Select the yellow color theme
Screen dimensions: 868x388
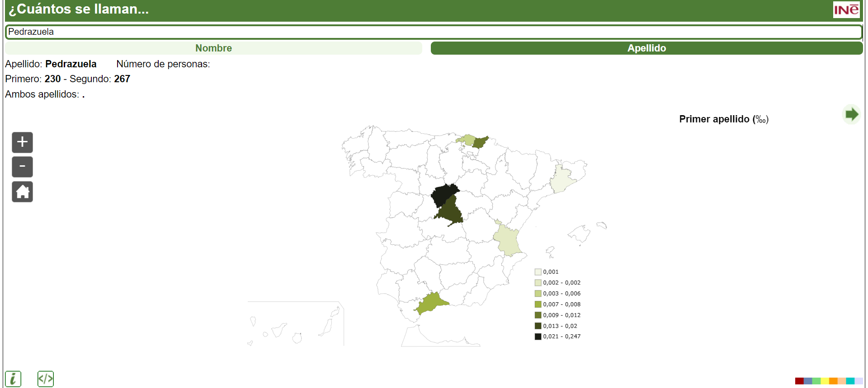(x=825, y=381)
